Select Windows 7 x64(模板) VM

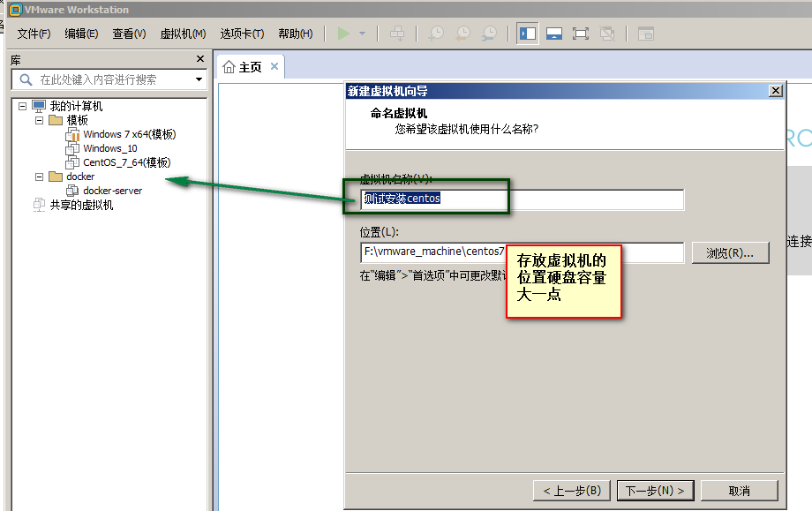point(130,135)
